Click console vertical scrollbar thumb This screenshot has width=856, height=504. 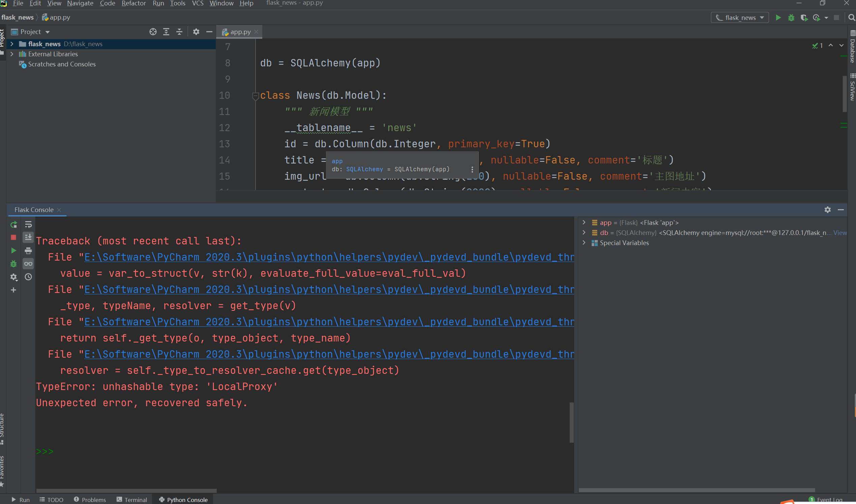(572, 422)
